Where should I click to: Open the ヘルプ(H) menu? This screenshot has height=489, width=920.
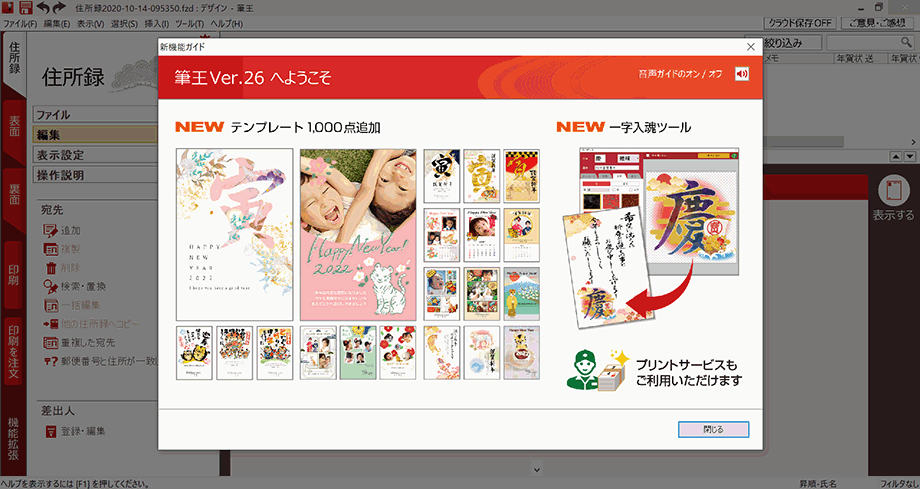(x=226, y=23)
